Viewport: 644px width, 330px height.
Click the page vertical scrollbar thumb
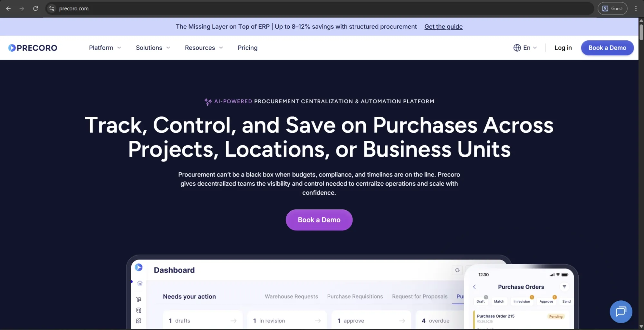pyautogui.click(x=641, y=32)
